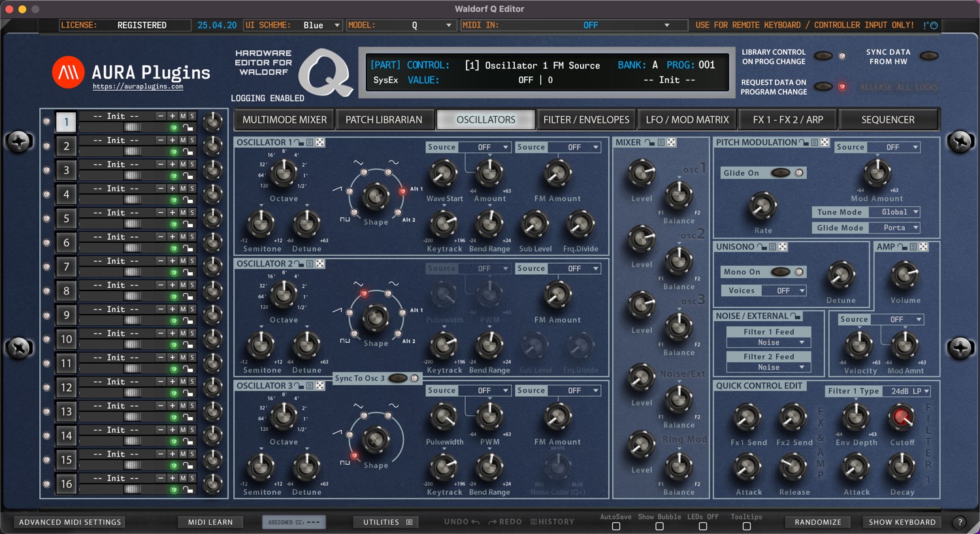The height and width of the screenshot is (534, 980).
Task: Click the Mixer section lock icon
Action: click(649, 142)
